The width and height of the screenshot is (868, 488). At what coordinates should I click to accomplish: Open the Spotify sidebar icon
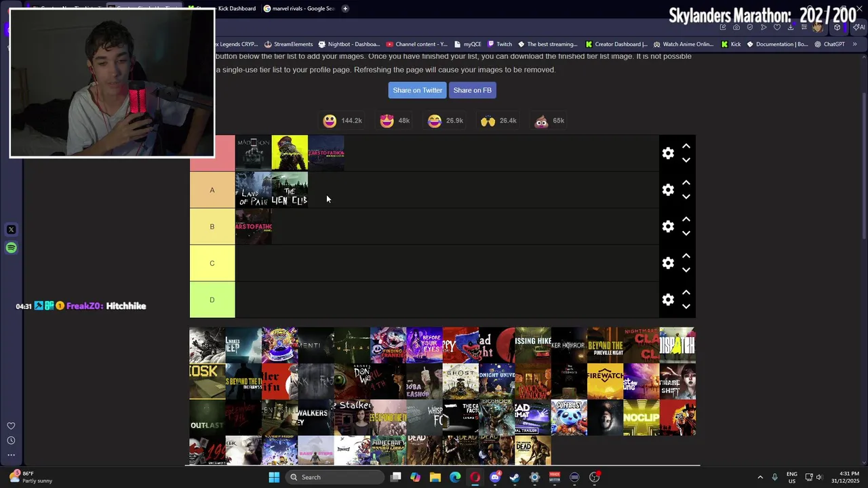click(11, 248)
